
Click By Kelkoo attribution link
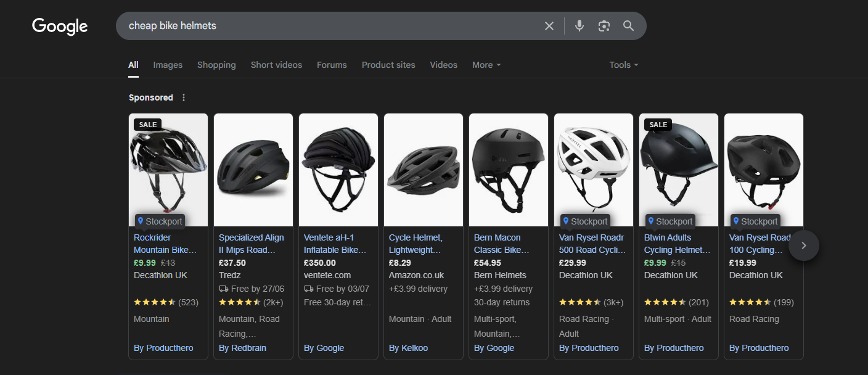(409, 348)
